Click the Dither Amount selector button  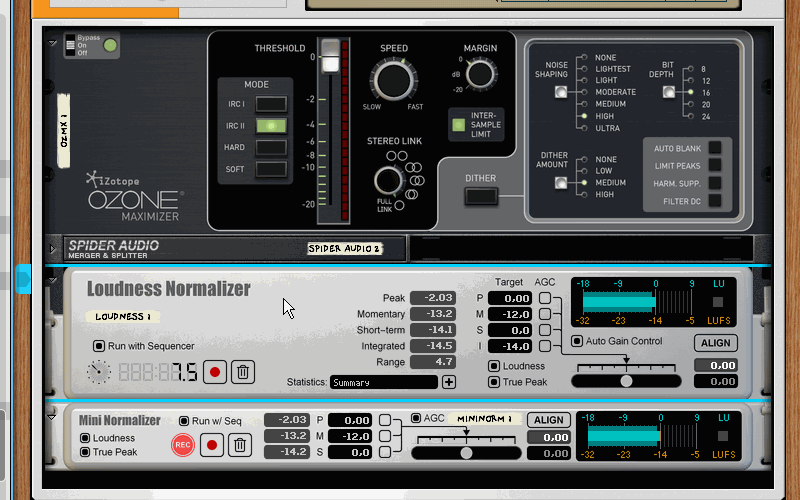click(x=560, y=183)
